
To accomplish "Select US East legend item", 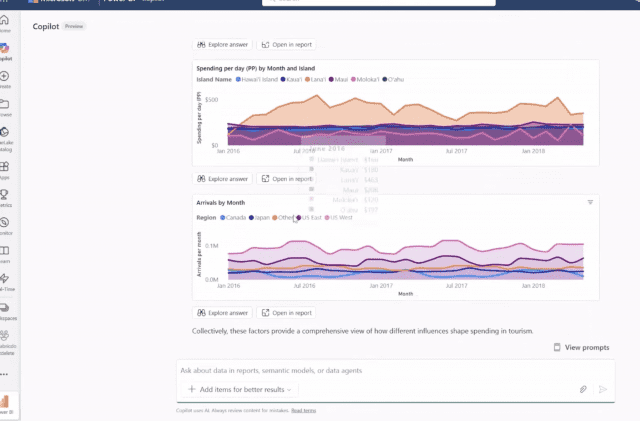I will coord(309,218).
